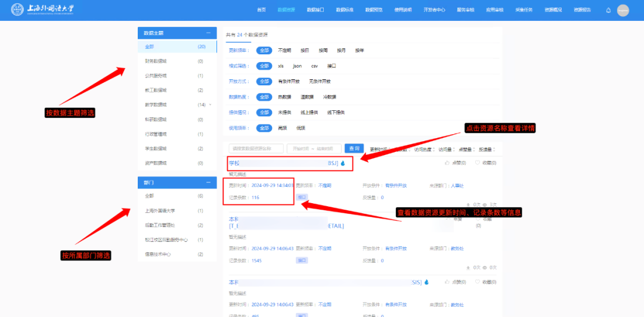Click the eye view-count icon showing 3次
Viewport: 644px width, 317px height.
485,204
